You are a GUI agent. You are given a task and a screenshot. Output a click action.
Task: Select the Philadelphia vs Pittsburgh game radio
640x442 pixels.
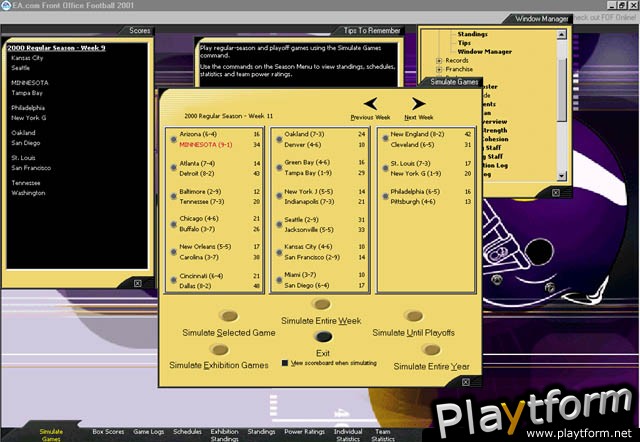click(x=385, y=196)
